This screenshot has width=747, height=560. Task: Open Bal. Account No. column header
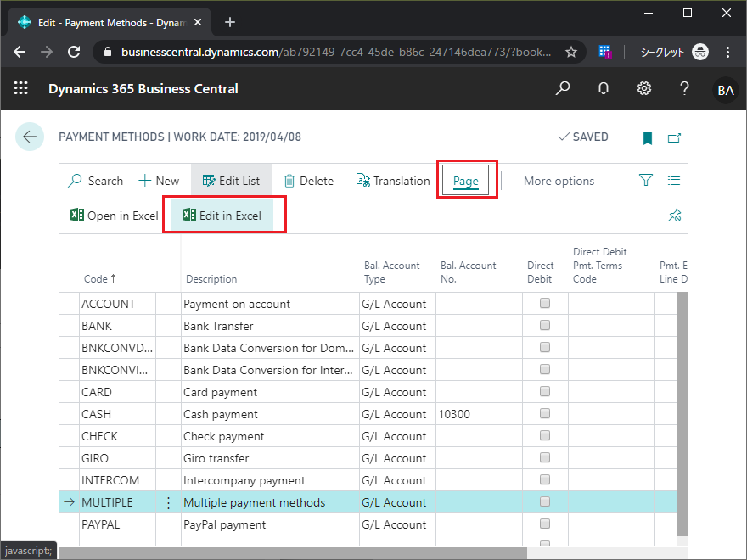pos(469,272)
